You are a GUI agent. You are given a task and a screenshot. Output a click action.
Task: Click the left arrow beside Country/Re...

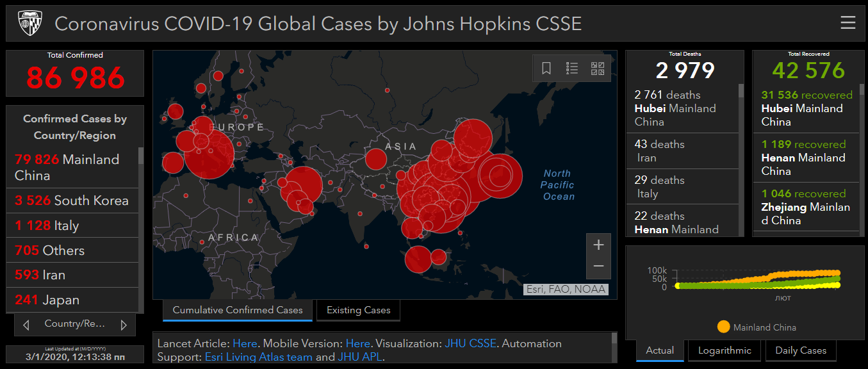pos(26,325)
